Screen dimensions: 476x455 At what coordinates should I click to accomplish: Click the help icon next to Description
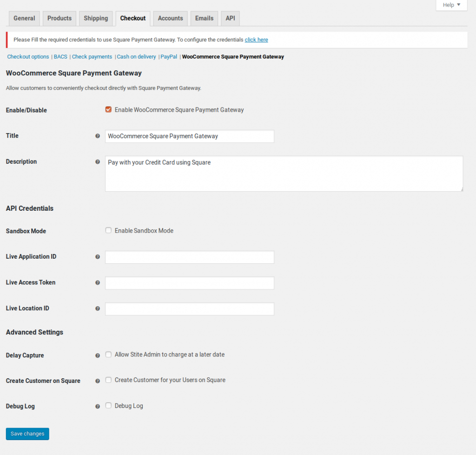click(x=98, y=162)
